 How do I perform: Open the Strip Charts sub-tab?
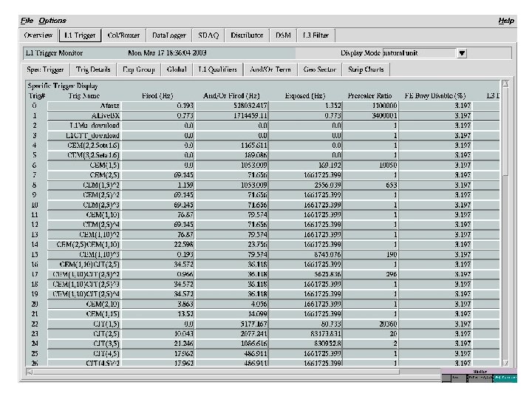[x=366, y=69]
